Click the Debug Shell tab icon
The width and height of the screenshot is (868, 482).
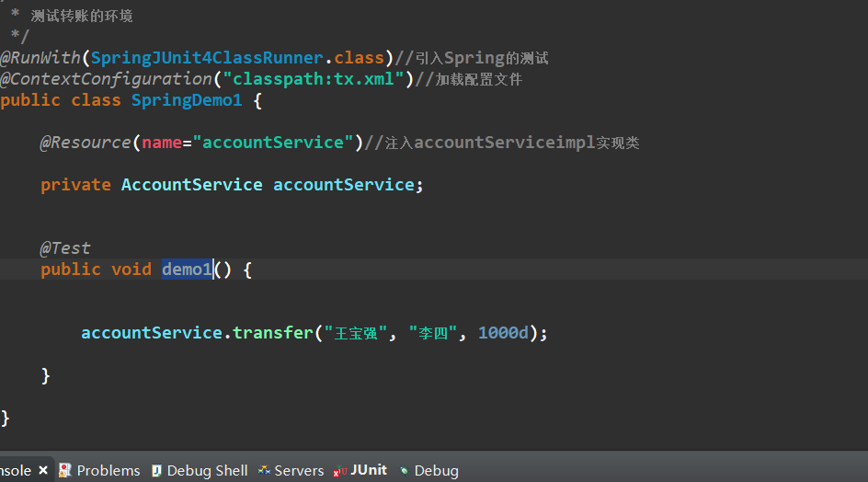click(156, 470)
